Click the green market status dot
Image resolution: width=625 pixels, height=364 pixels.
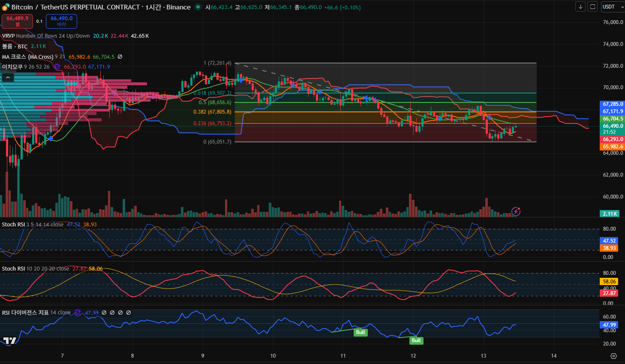(198, 7)
